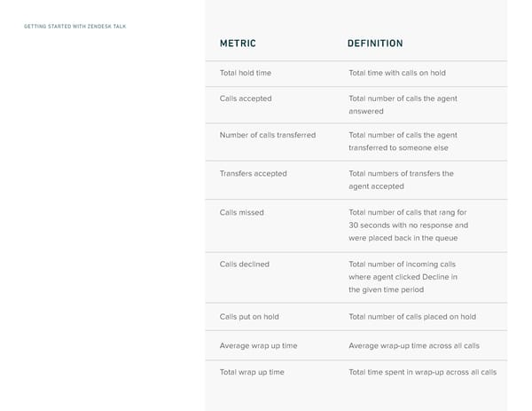Screen dimensions: 532x411
Task: Select 'Number of calls transferred' metric
Action: [x=267, y=135]
